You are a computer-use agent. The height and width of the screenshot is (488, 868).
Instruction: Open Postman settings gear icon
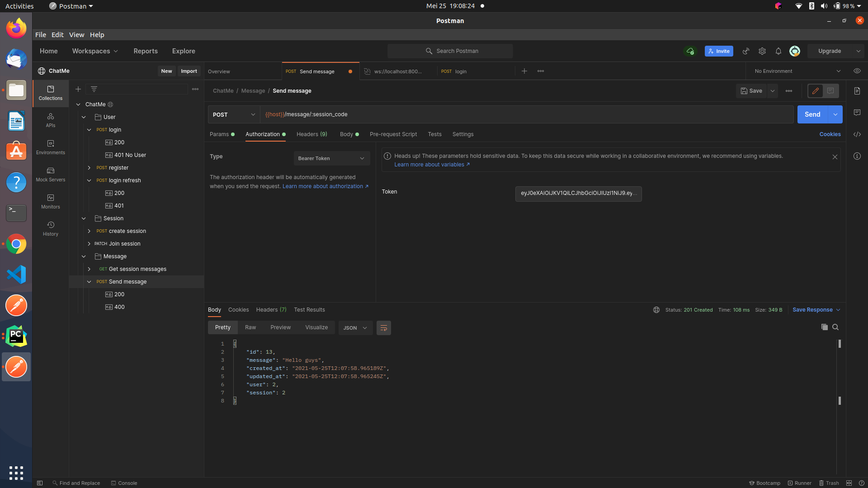pyautogui.click(x=762, y=51)
